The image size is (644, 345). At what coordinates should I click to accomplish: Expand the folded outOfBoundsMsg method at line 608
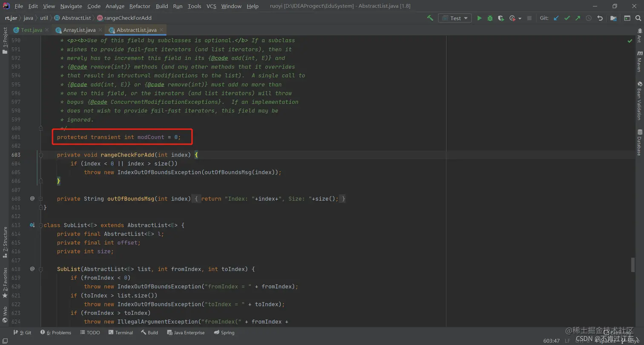click(41, 199)
